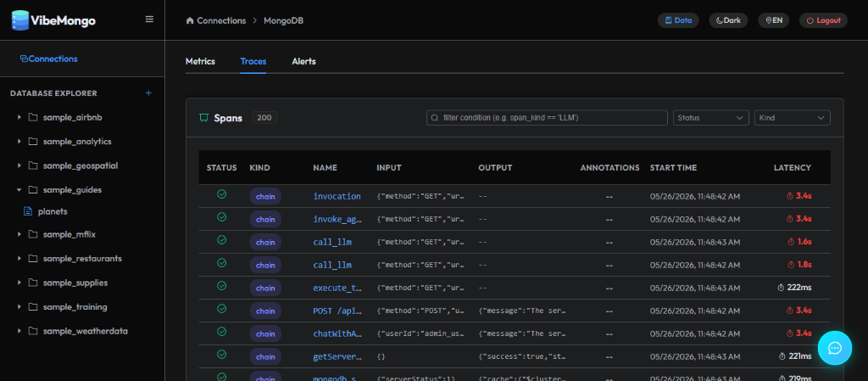Click the Connections breadcrumb link
868x381 pixels.
coord(221,20)
